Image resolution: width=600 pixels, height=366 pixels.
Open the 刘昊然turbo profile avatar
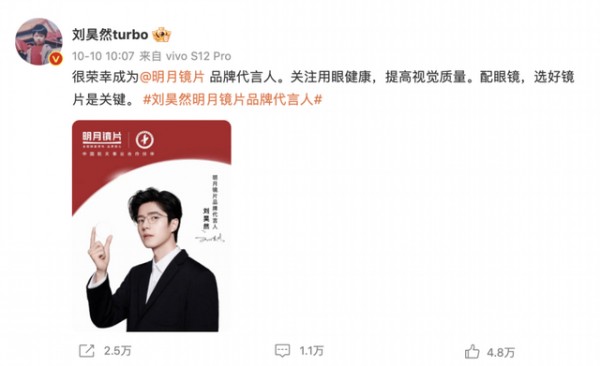click(39, 41)
